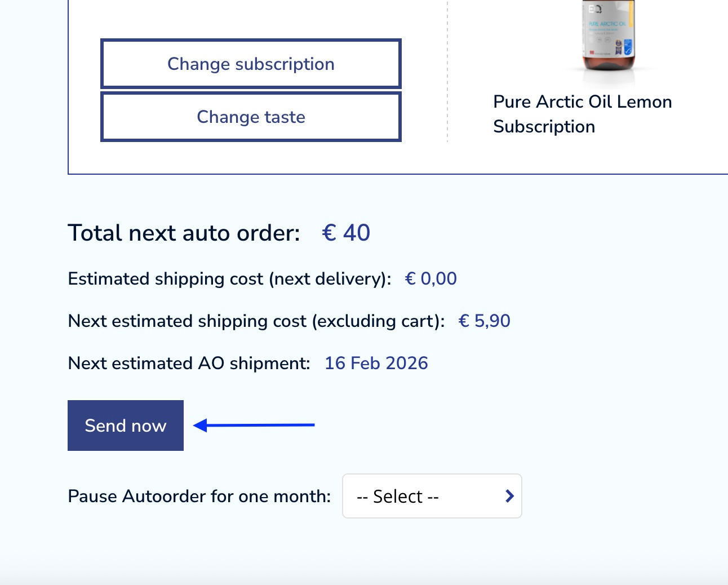This screenshot has width=728, height=585.
Task: Click the Next estimated shipping cost (excluding cart) label
Action: [x=256, y=321]
